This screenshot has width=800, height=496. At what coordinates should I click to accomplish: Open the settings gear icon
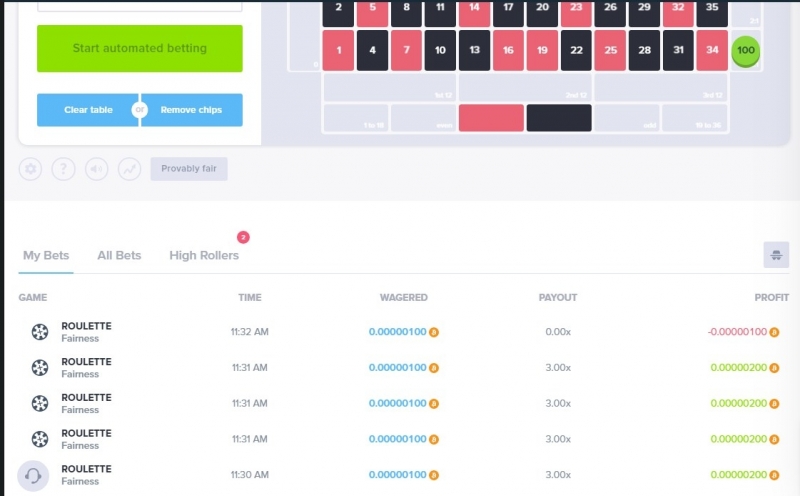pos(31,168)
